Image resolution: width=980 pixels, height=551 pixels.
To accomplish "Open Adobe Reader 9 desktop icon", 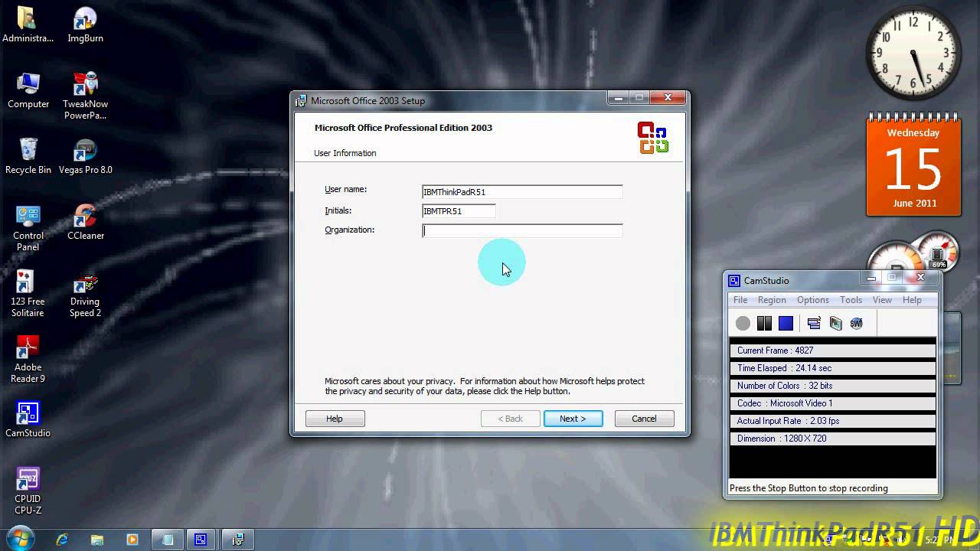I will tap(28, 359).
